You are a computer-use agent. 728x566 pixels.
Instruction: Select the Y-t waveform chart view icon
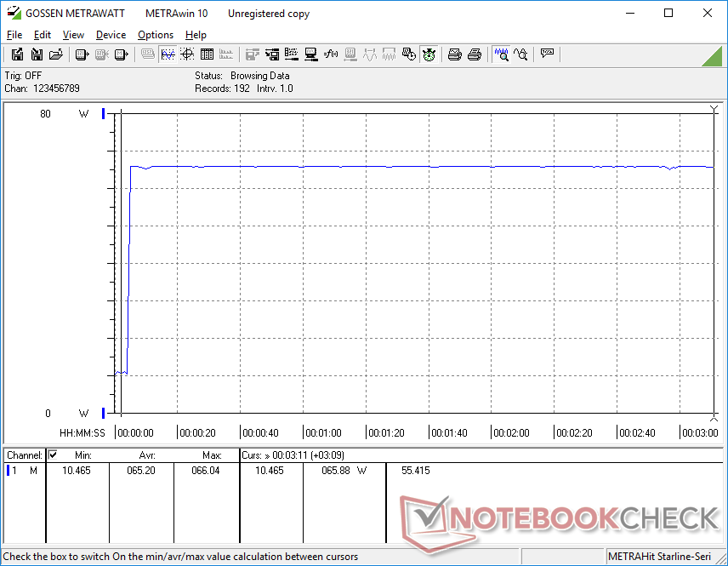tap(168, 54)
